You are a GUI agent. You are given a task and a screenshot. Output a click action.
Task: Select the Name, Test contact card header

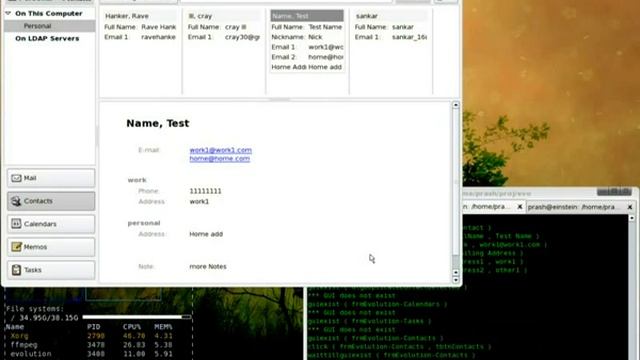pos(307,16)
